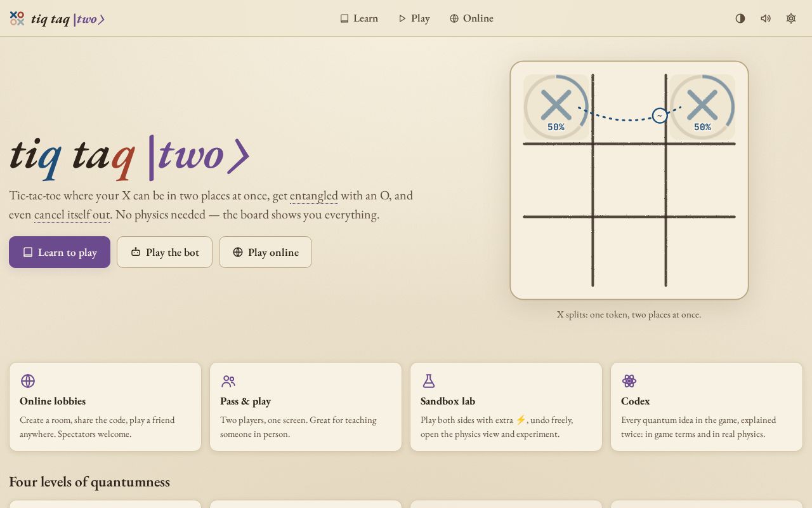This screenshot has height=508, width=812.
Task: Open the Online nav item
Action: tap(471, 18)
